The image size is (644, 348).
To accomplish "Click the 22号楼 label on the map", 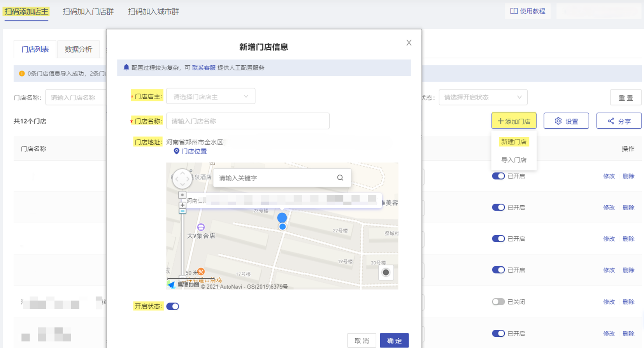I will pos(340,231).
